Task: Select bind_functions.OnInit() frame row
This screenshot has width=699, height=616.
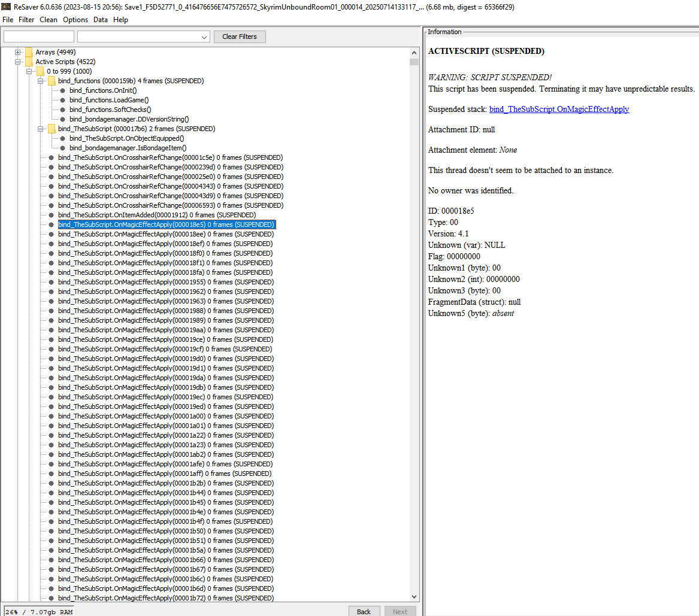Action: tap(103, 90)
